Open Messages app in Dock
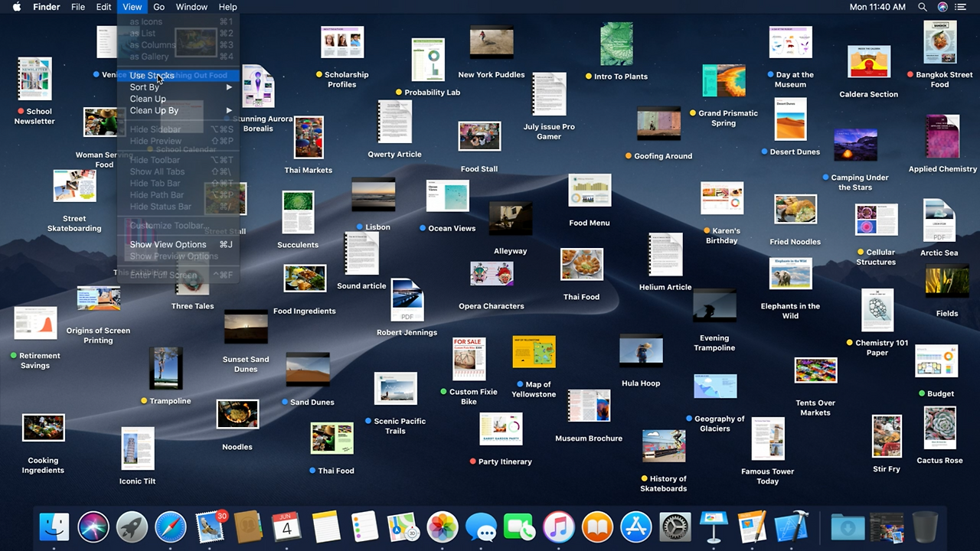The image size is (980, 551). [x=481, y=527]
